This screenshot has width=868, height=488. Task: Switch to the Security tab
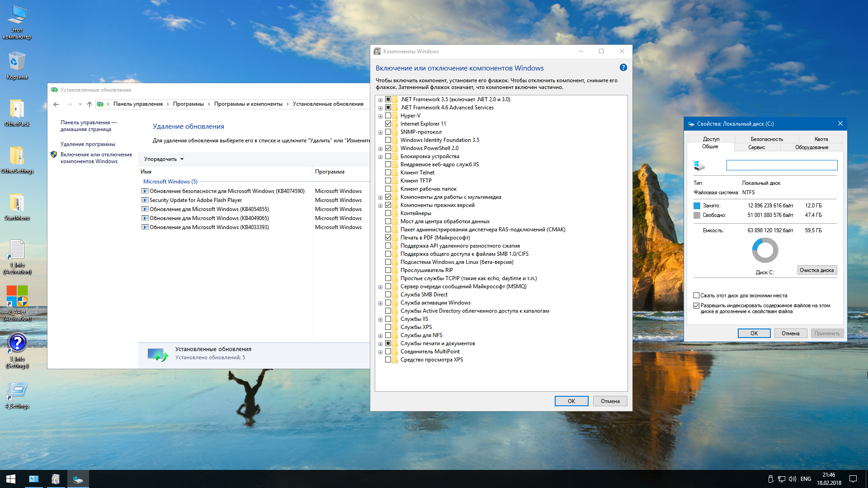[767, 139]
